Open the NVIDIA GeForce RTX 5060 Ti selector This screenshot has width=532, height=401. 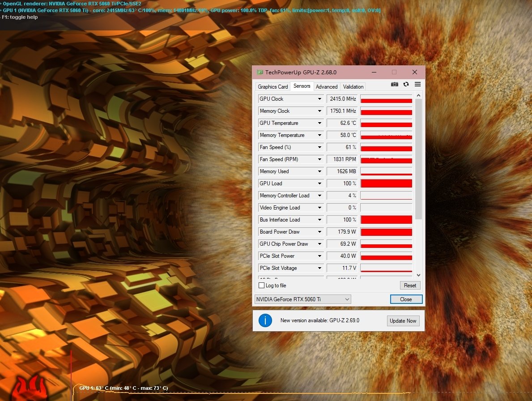point(302,299)
